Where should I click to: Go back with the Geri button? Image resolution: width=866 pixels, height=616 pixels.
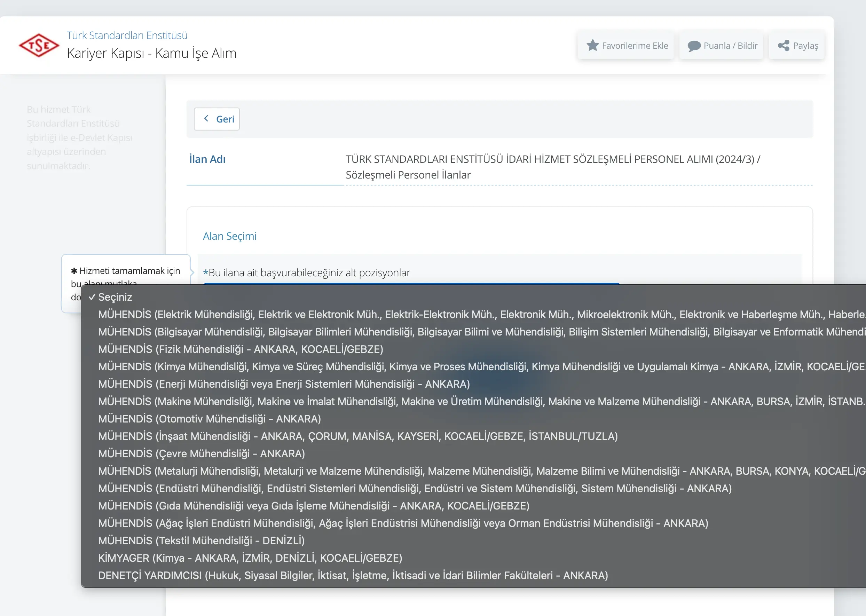tap(216, 119)
